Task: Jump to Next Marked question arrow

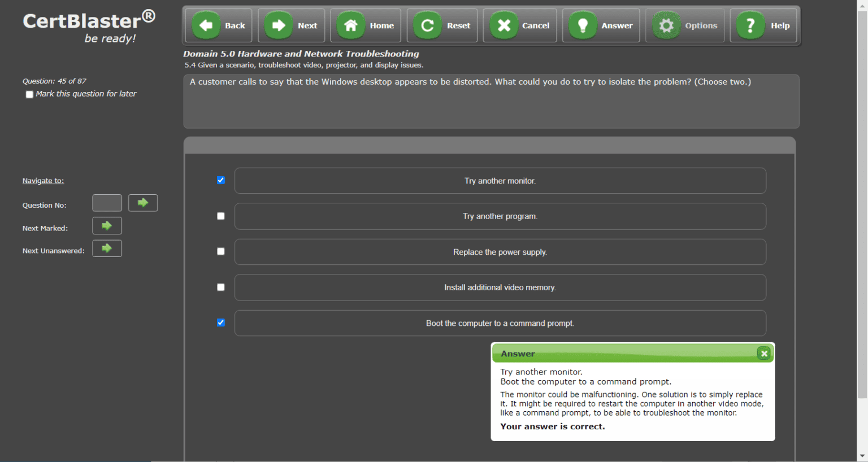Action: coord(107,225)
